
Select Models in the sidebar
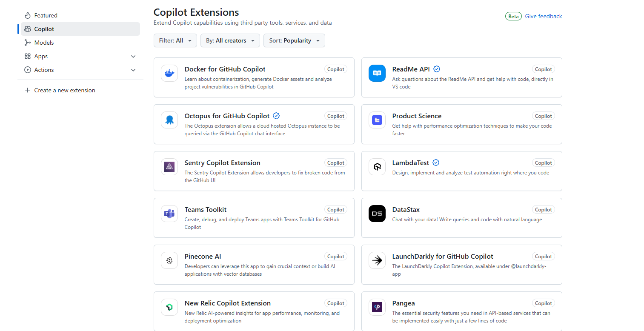(44, 43)
